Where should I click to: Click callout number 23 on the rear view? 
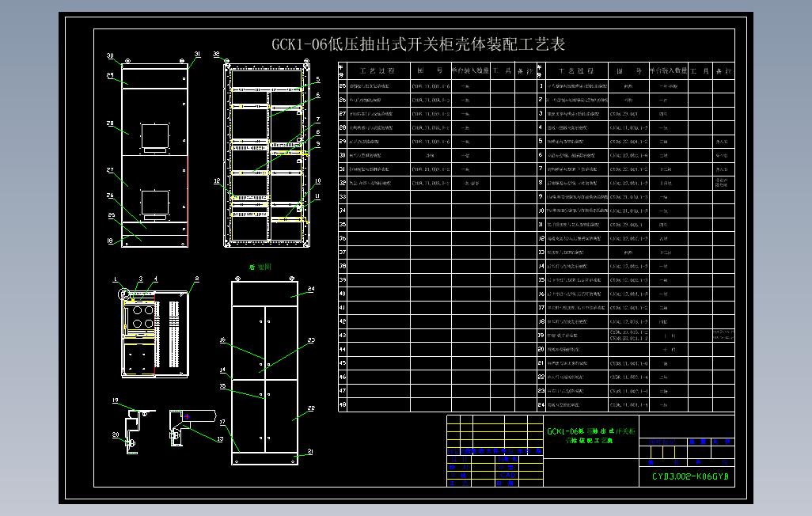click(x=311, y=340)
